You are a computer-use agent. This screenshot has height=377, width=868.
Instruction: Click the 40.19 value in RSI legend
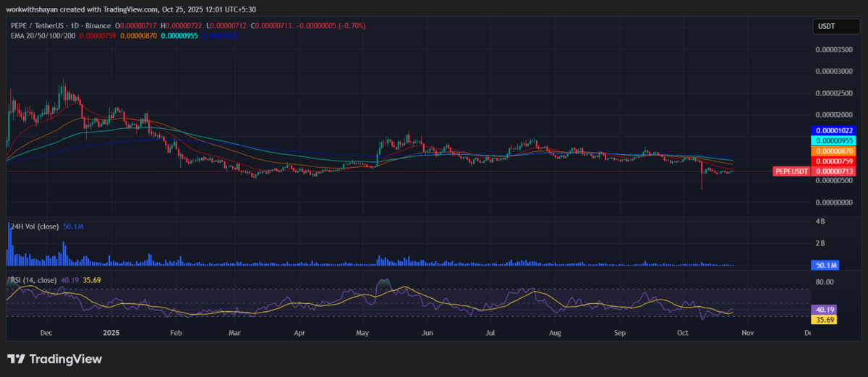click(x=69, y=279)
